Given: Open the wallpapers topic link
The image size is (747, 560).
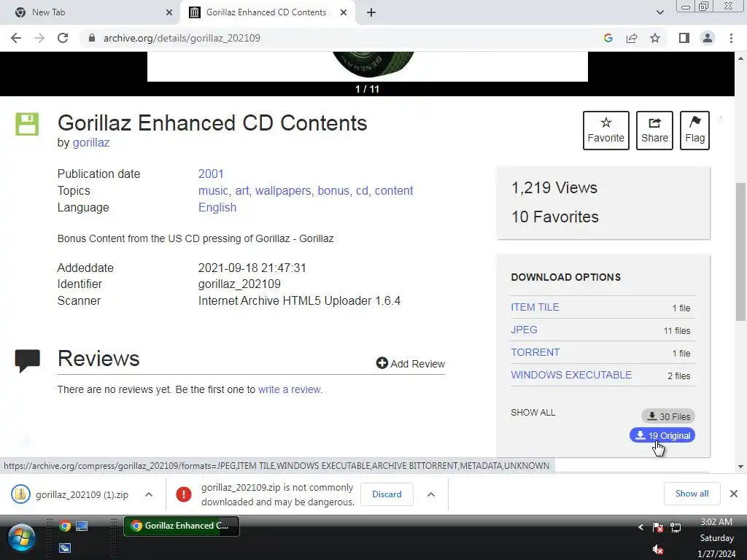Looking at the screenshot, I should (283, 190).
